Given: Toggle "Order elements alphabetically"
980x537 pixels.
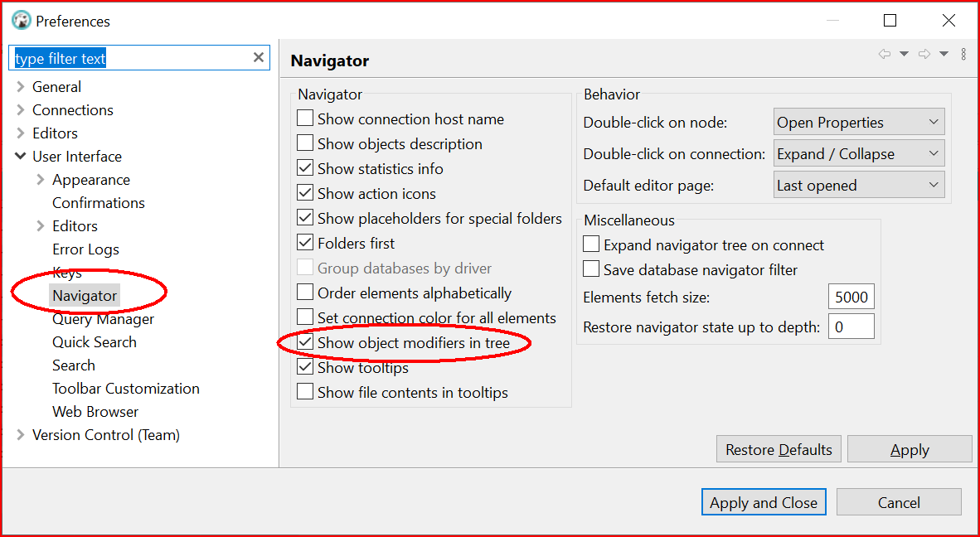Looking at the screenshot, I should [x=305, y=293].
